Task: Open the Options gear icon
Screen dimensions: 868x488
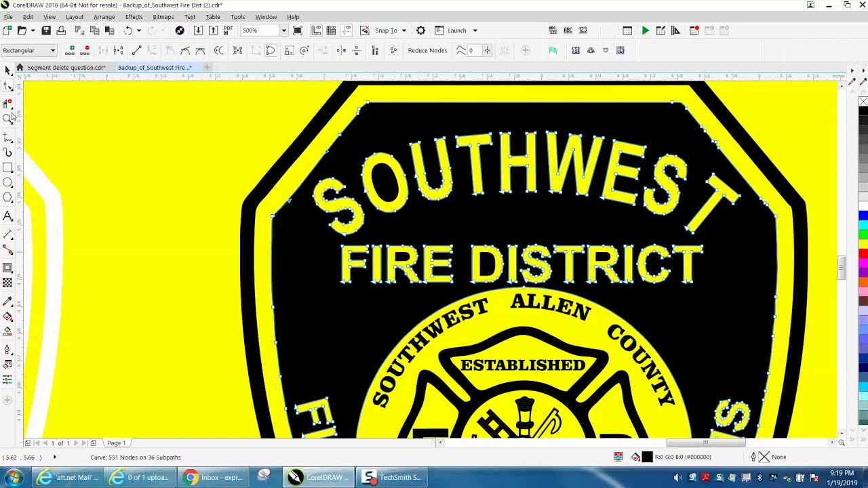Action: click(420, 30)
